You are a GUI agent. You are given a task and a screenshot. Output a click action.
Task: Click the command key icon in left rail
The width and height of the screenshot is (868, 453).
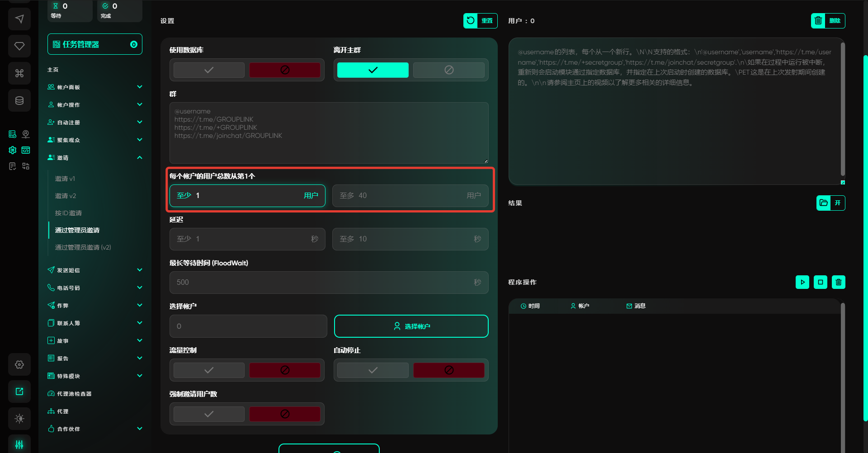19,73
